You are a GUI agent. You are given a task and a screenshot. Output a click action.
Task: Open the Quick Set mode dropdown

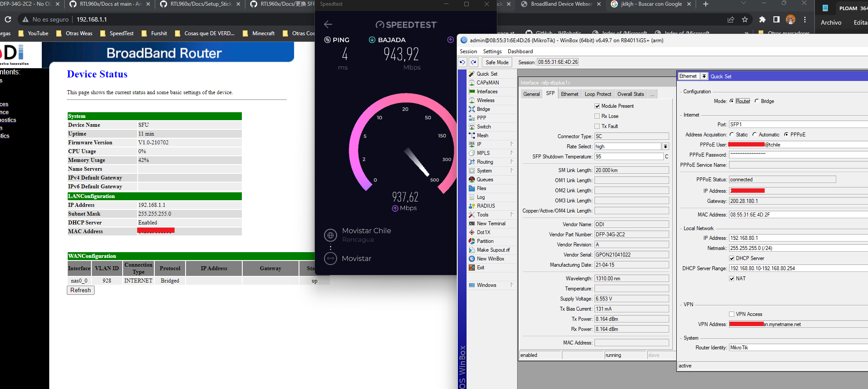click(704, 76)
